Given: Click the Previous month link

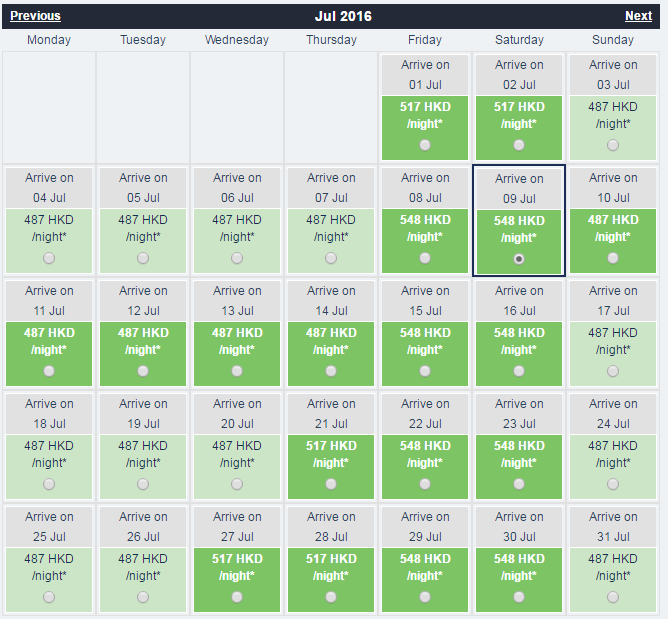Looking at the screenshot, I should (x=35, y=16).
